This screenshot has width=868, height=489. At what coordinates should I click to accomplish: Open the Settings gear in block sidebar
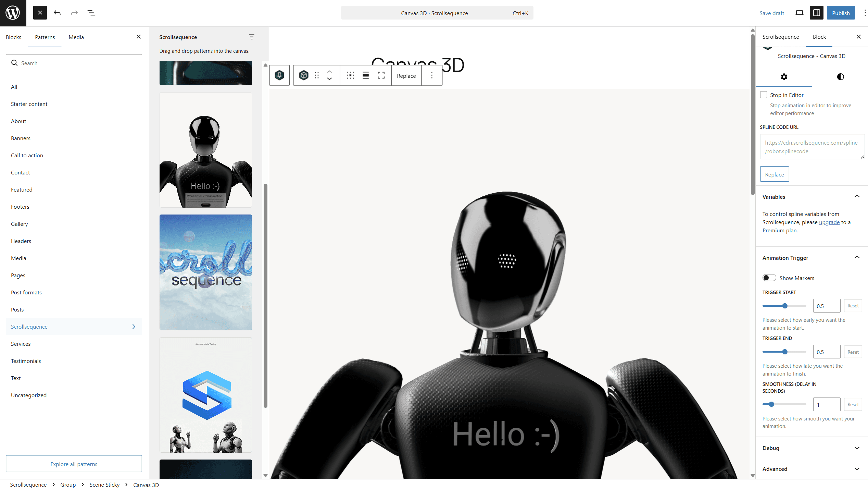[x=784, y=77]
